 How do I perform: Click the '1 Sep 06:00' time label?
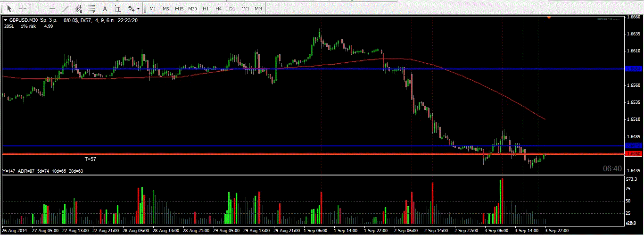pos(315,231)
